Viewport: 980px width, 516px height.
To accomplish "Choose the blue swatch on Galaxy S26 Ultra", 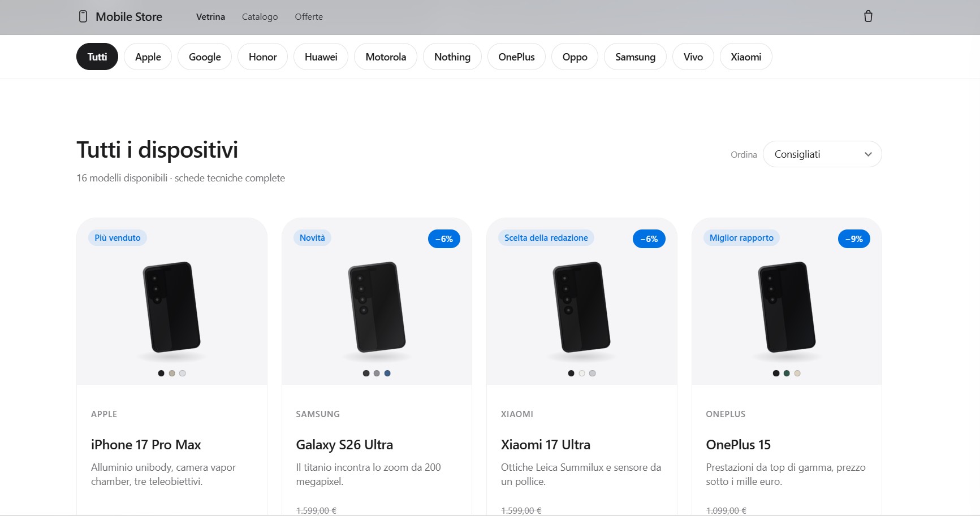I will pos(387,373).
